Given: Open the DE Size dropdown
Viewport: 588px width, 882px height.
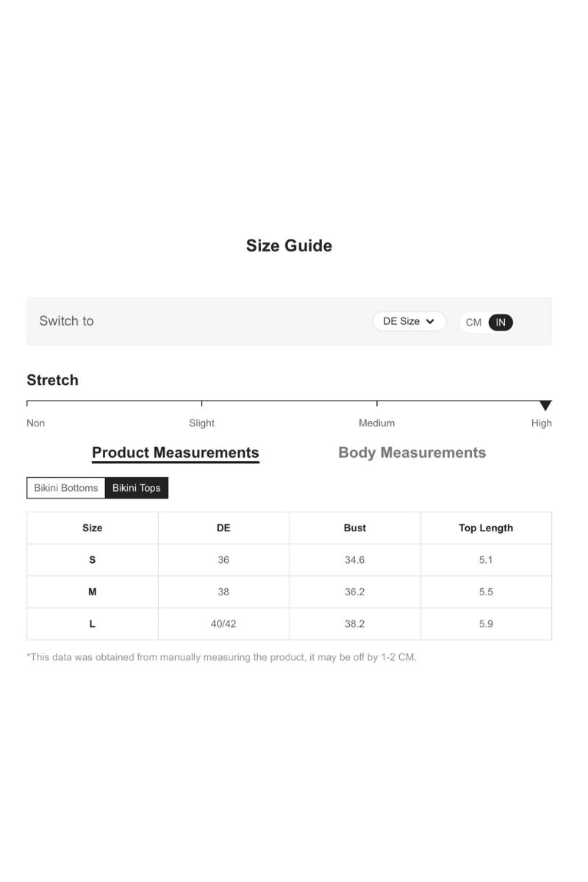Looking at the screenshot, I should pos(409,321).
